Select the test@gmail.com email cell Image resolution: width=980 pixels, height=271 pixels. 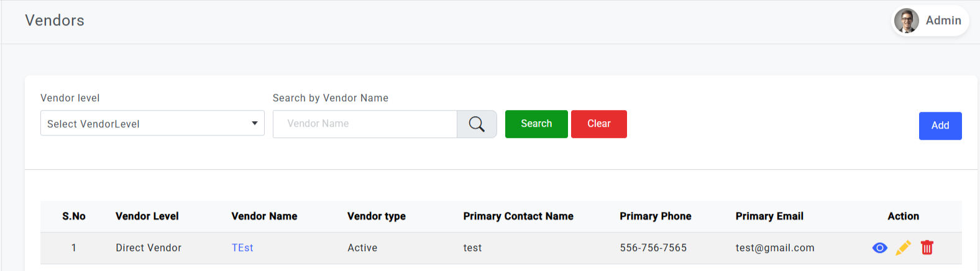click(774, 248)
